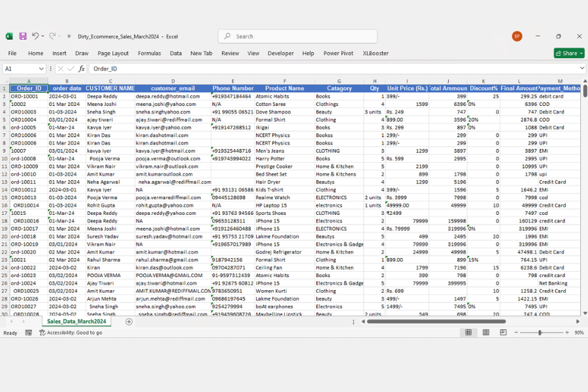Image resolution: width=588 pixels, height=392 pixels.
Task: Click the next sheet navigation arrow
Action: (24, 321)
